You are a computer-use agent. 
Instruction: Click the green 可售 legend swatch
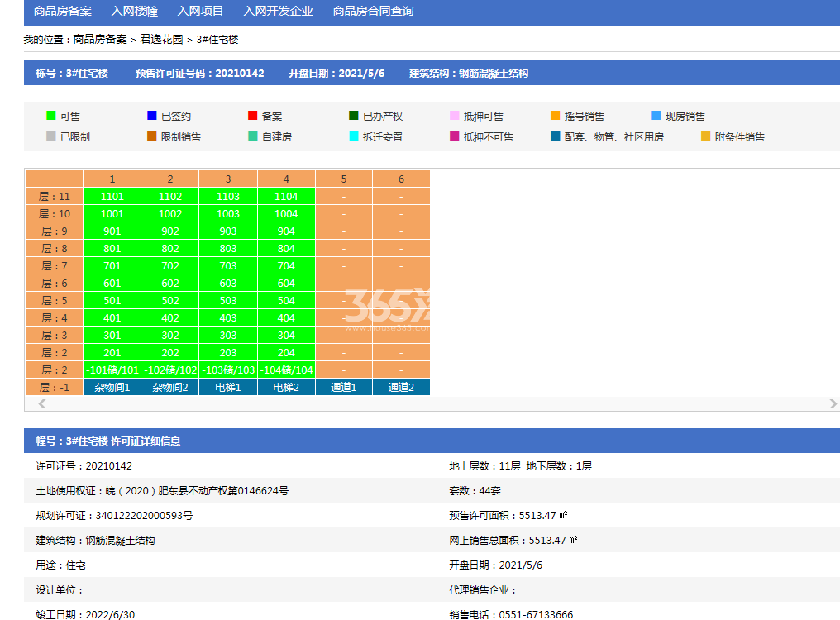[x=51, y=115]
